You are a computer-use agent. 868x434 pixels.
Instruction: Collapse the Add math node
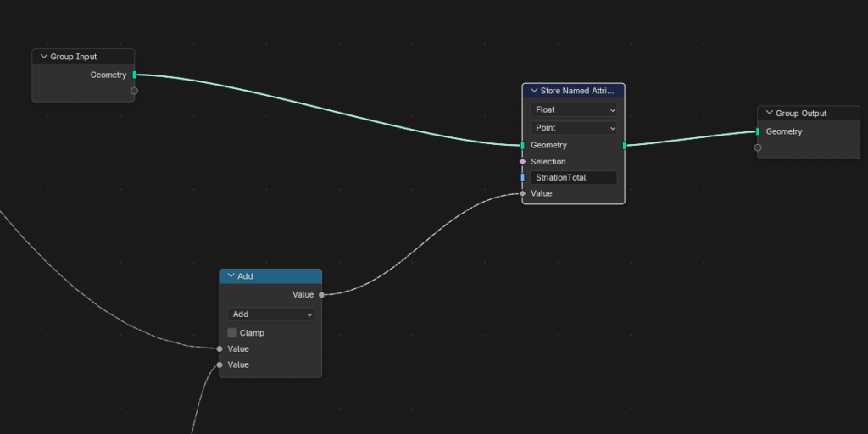click(x=231, y=275)
